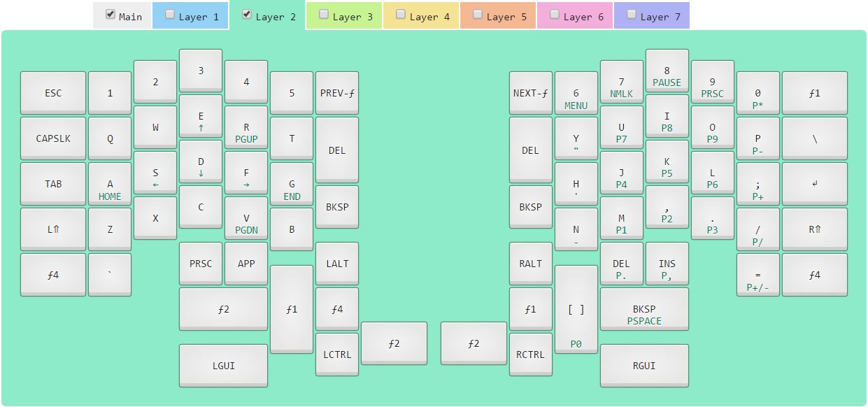The width and height of the screenshot is (868, 407).
Task: Click the ESC key
Action: [x=53, y=92]
